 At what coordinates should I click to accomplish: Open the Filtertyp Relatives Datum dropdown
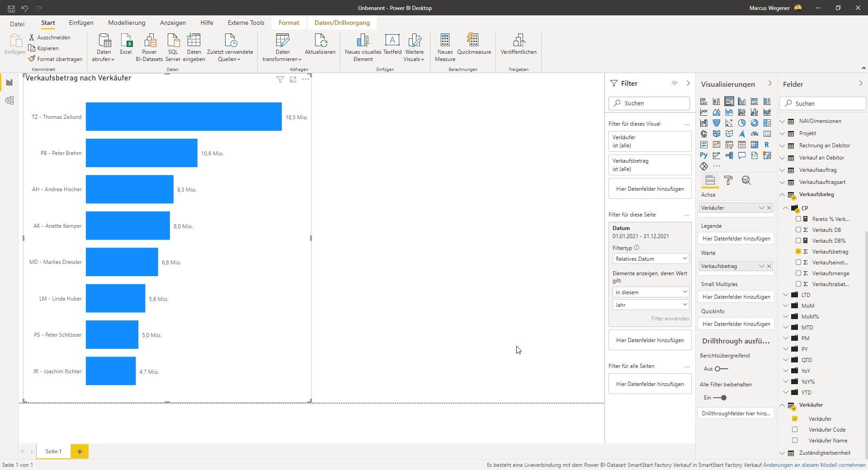(x=651, y=258)
